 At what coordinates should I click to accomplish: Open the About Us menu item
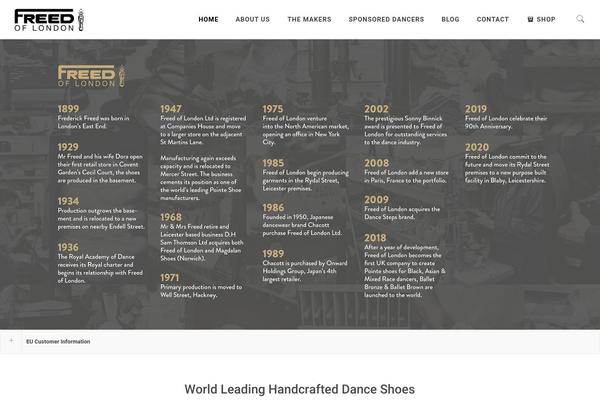point(253,19)
